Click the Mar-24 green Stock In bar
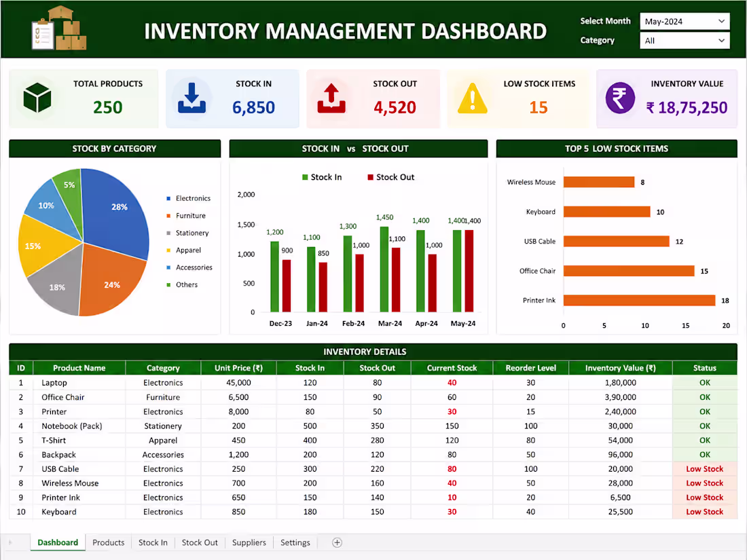 point(384,269)
